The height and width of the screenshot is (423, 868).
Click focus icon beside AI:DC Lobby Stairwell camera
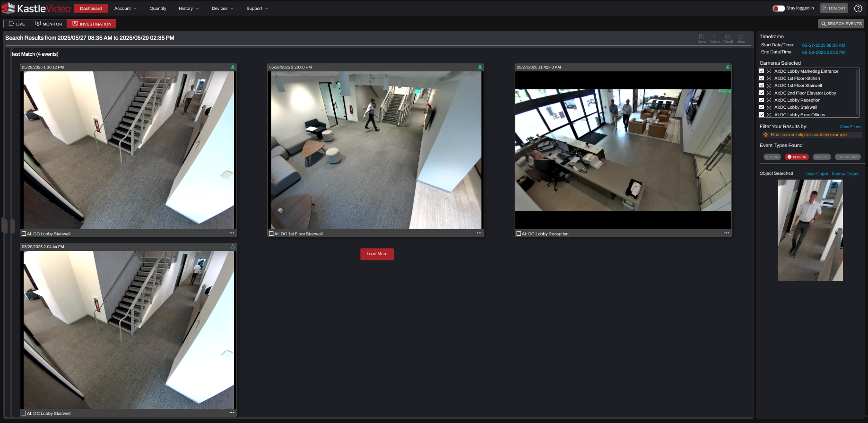point(769,107)
